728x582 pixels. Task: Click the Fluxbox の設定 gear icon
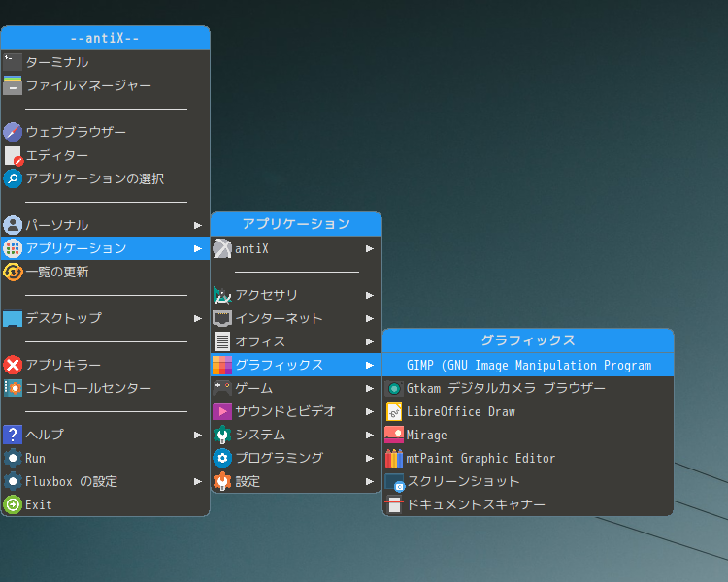point(13,481)
